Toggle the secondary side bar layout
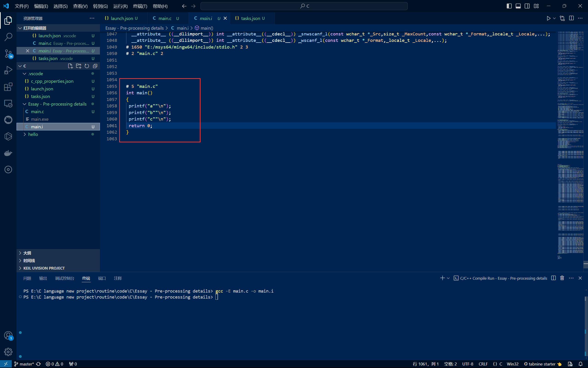This screenshot has height=368, width=588. click(x=527, y=6)
